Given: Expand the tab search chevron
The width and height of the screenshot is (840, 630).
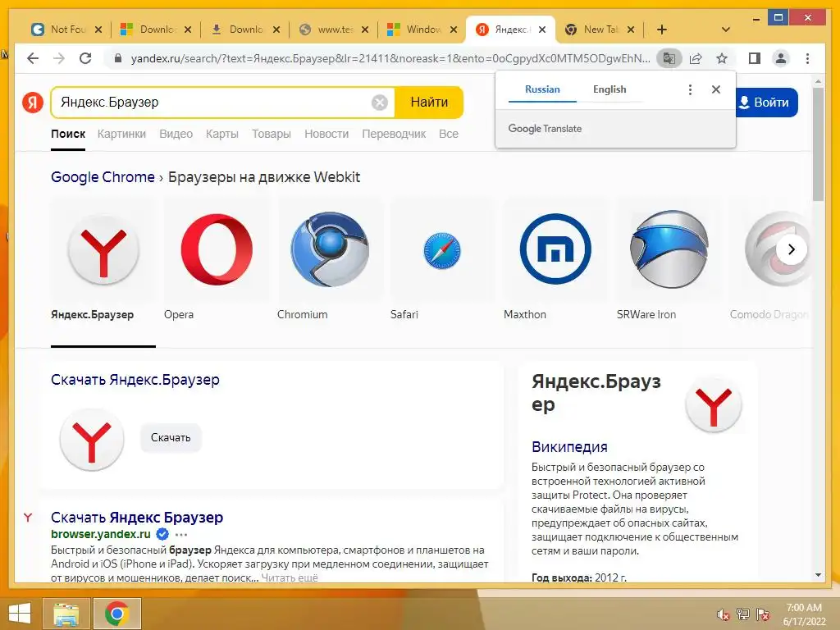Looking at the screenshot, I should click(726, 30).
